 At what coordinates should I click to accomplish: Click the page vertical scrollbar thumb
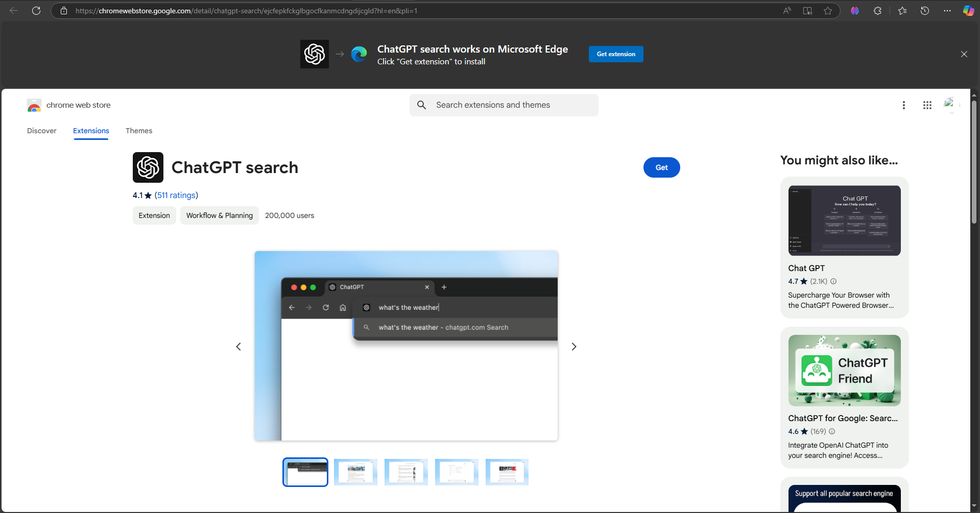coord(974,161)
